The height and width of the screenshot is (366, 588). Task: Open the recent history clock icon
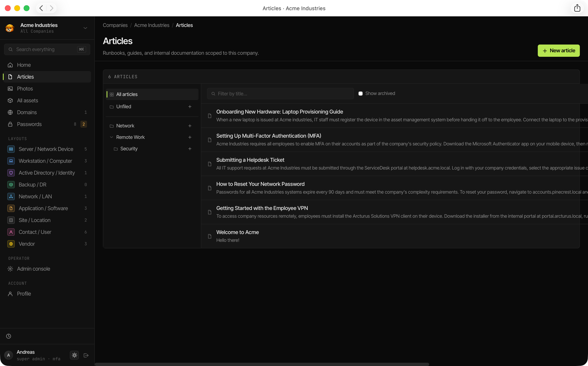(x=9, y=336)
